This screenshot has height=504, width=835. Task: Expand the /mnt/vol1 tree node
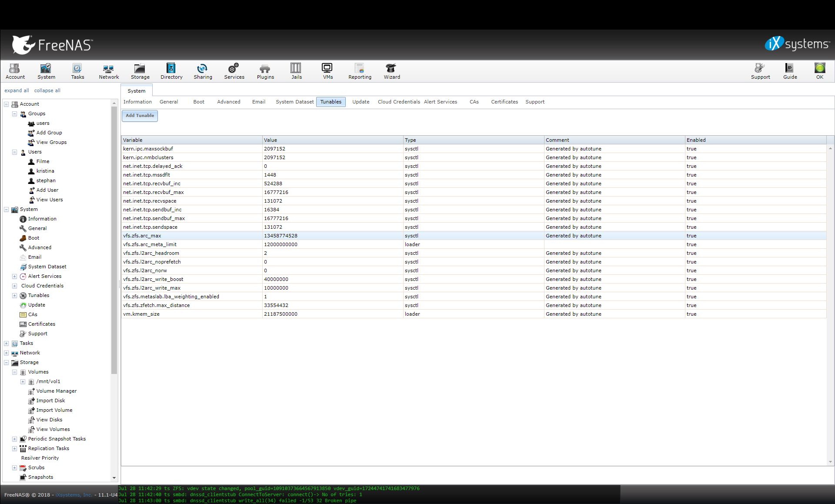point(23,381)
